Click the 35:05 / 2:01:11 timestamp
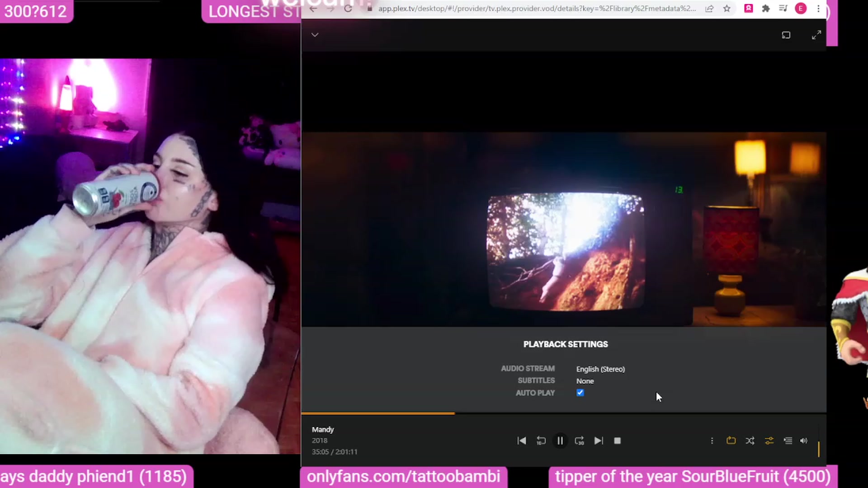This screenshot has width=868, height=488. click(334, 452)
